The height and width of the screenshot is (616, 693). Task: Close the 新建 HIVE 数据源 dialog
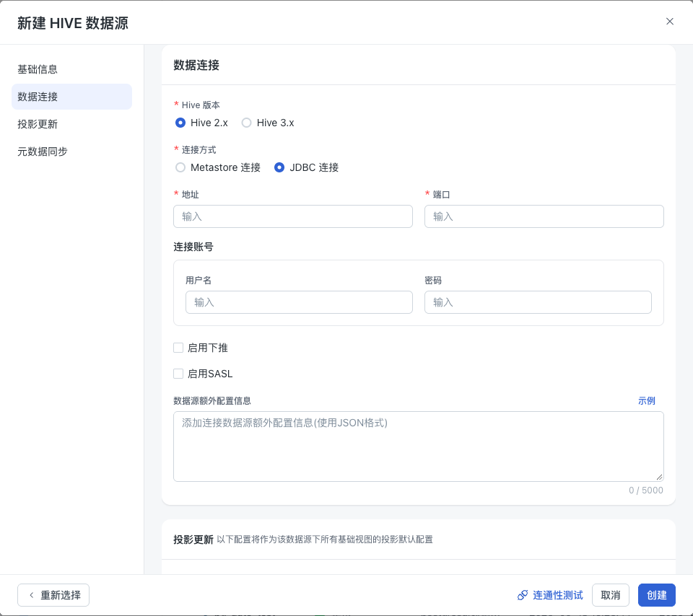coord(670,21)
